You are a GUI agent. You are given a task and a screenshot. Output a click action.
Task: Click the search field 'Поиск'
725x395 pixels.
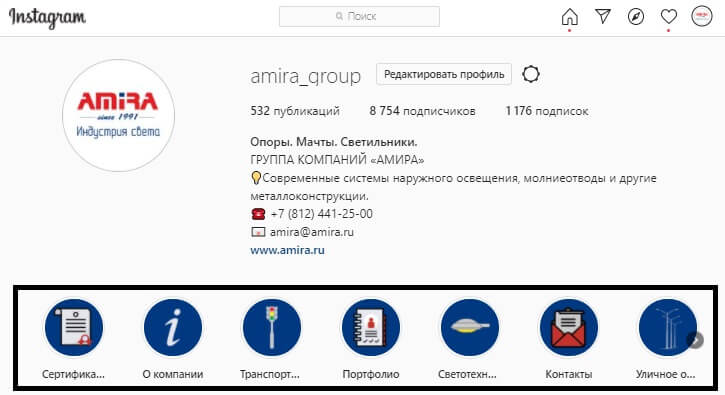coord(359,17)
